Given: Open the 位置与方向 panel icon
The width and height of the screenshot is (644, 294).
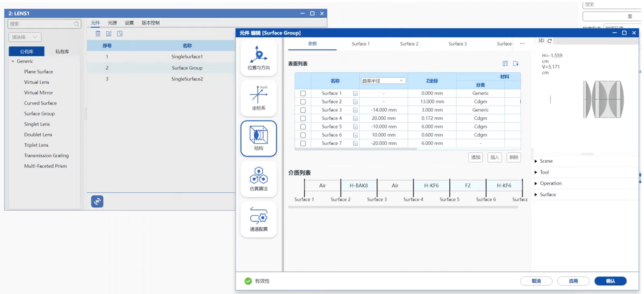Looking at the screenshot, I should (x=258, y=58).
